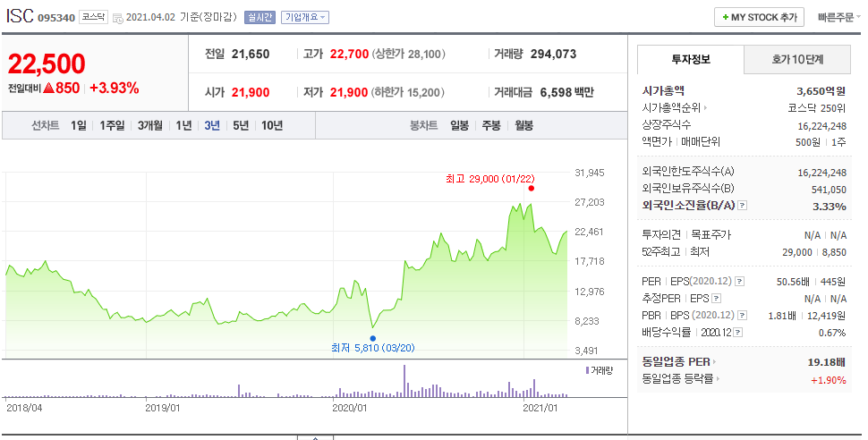Click the 상장주식수 value 16,224,248
The width and height of the screenshot is (868, 440).
tap(822, 126)
